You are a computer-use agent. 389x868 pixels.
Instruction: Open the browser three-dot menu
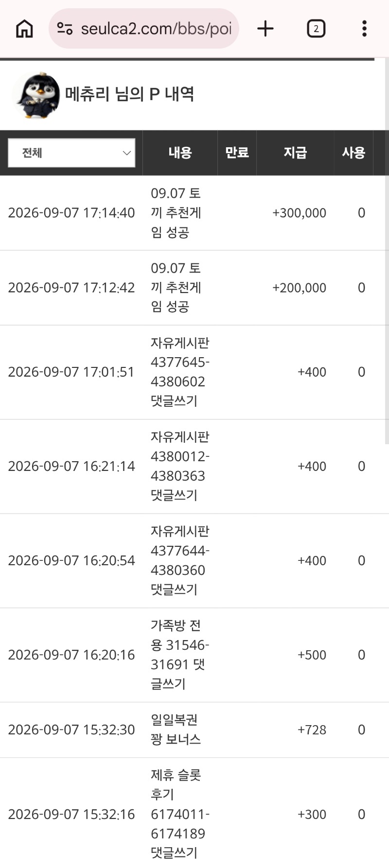coord(364,29)
